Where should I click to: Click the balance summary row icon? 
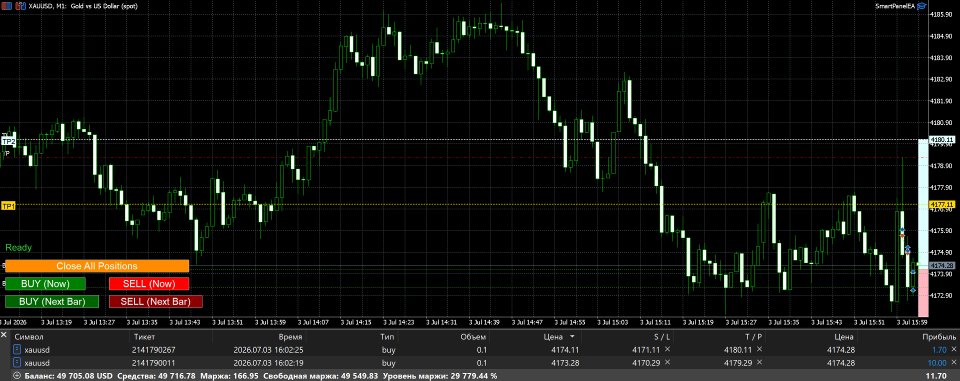tap(17, 375)
